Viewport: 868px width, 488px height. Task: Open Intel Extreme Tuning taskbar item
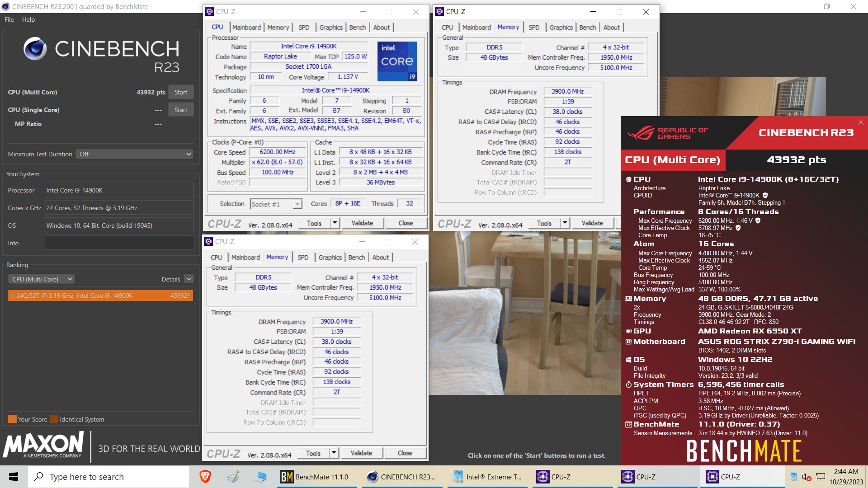(x=487, y=477)
